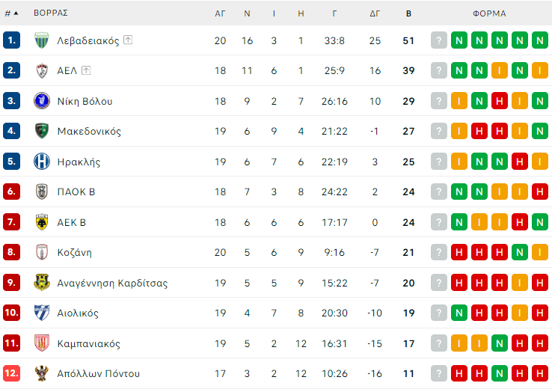The image size is (552, 392).
Task: Click the ΑΕΛ team crest icon
Action: click(x=42, y=71)
